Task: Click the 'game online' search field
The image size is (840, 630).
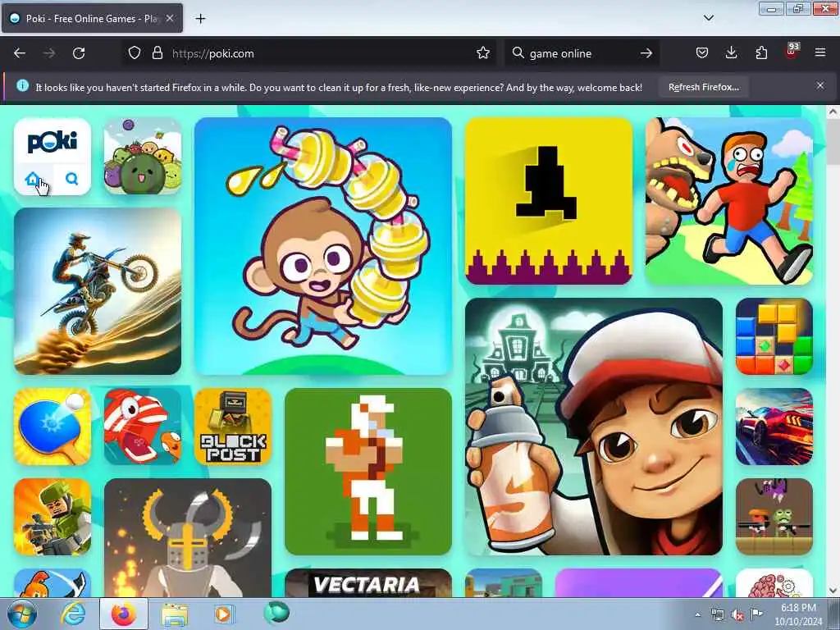Action: (582, 53)
